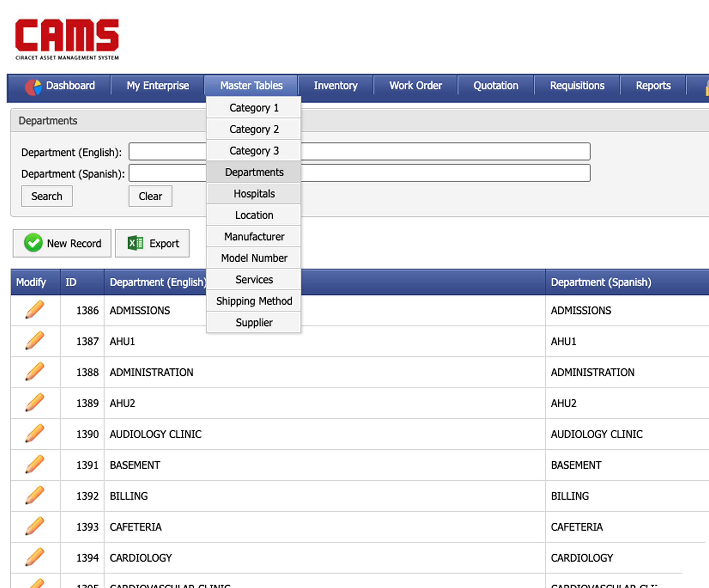
Task: Edit CARDIOLOGY row using pencil icon
Action: tap(35, 557)
